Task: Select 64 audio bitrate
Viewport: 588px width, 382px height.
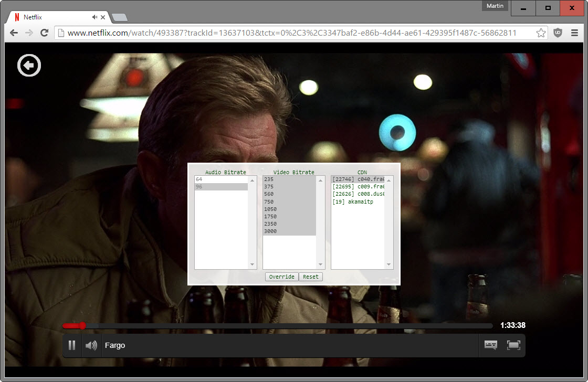Action: click(x=221, y=179)
